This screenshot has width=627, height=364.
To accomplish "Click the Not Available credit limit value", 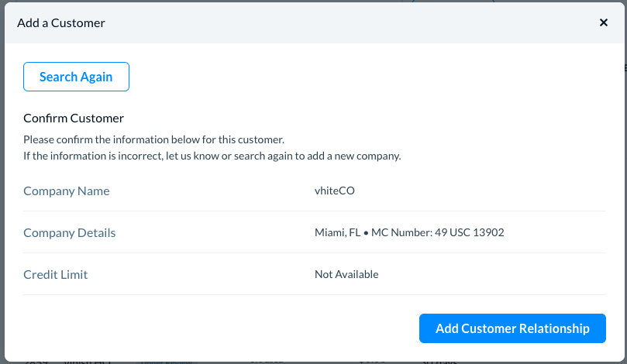I will click(346, 274).
